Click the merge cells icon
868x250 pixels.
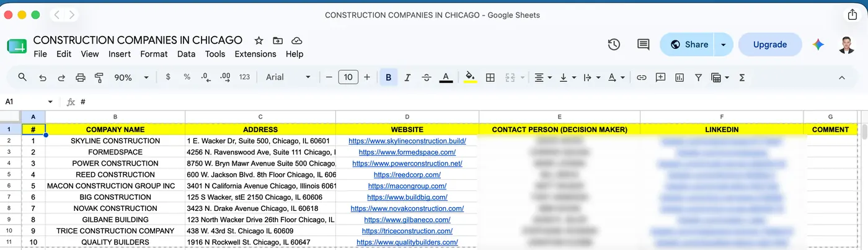tap(510, 78)
